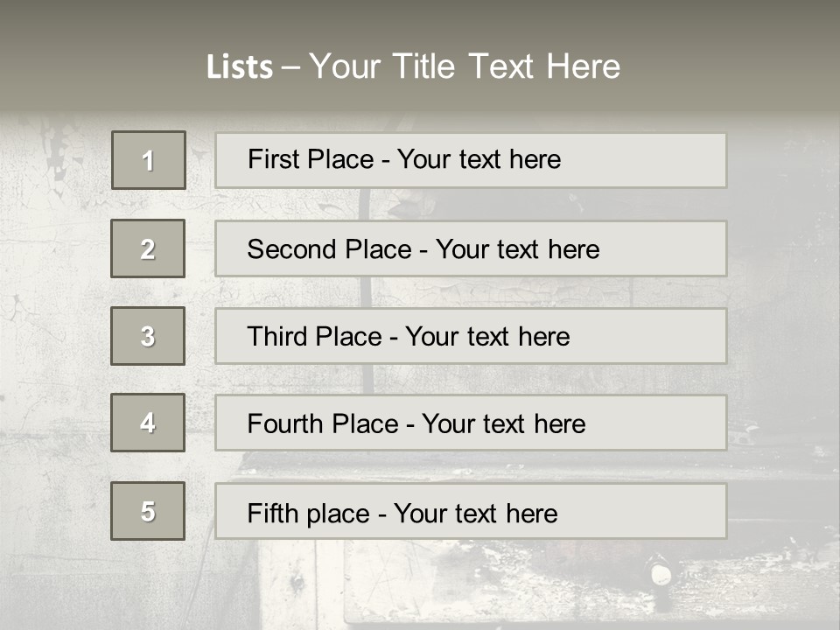Click the word "First" in the list
840x630 pixels.
(x=273, y=159)
